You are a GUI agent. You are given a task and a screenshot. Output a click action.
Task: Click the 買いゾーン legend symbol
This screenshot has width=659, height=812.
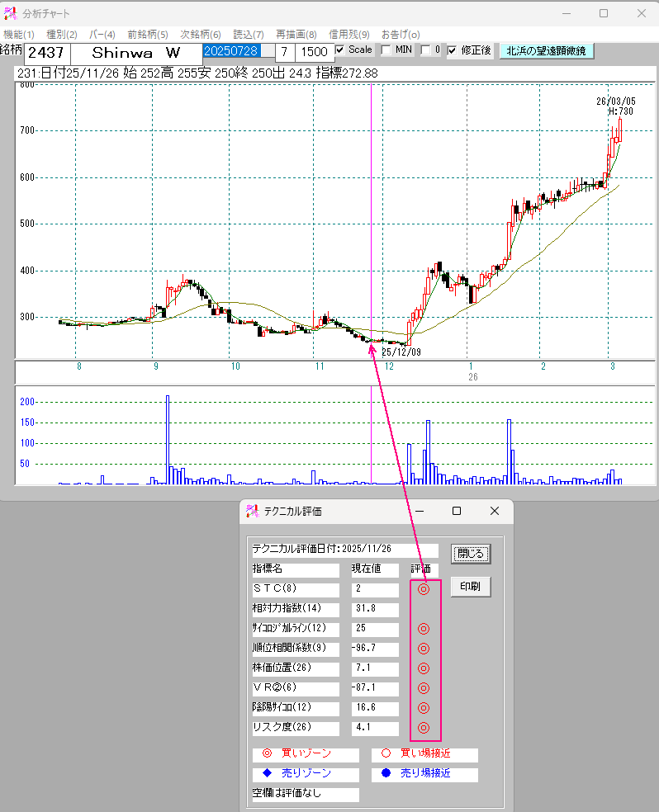coord(268,753)
